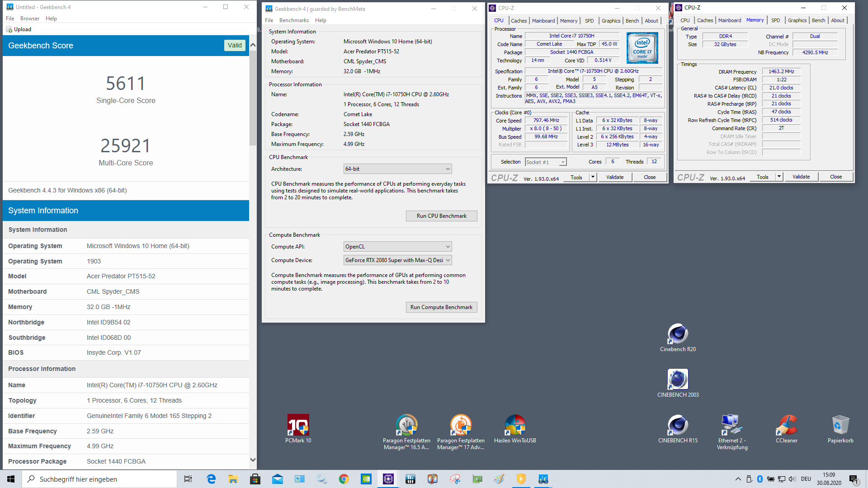The image size is (868, 488).
Task: Click the 25921 Multi-Core Score value
Action: (x=126, y=145)
